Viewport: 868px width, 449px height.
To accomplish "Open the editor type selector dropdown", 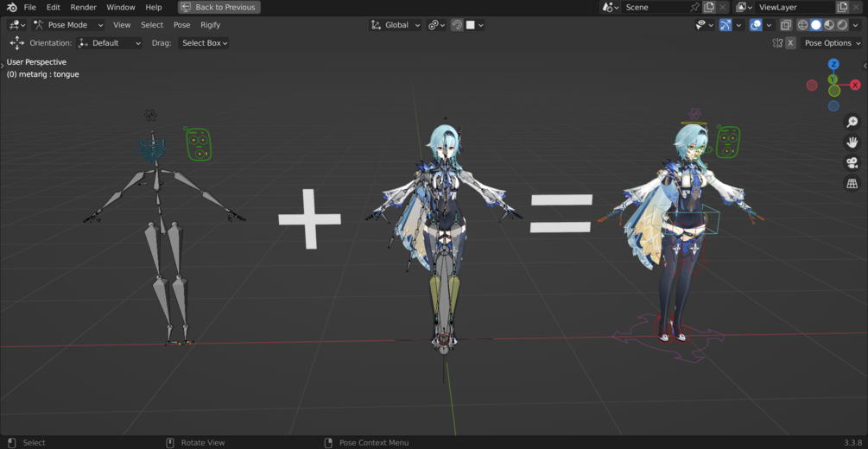I will (17, 25).
